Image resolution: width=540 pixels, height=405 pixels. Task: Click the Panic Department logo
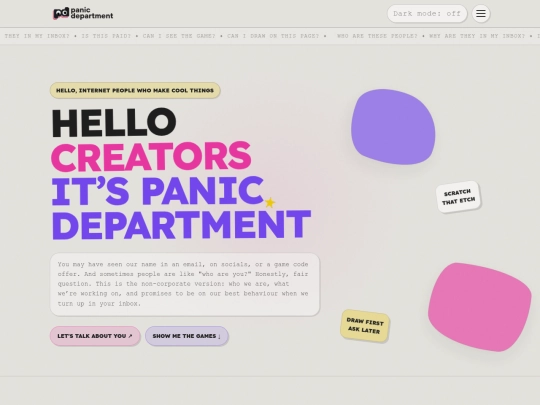(83, 13)
